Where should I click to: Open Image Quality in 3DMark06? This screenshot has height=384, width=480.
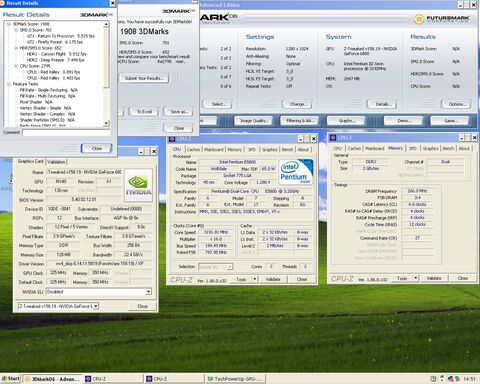tap(254, 121)
